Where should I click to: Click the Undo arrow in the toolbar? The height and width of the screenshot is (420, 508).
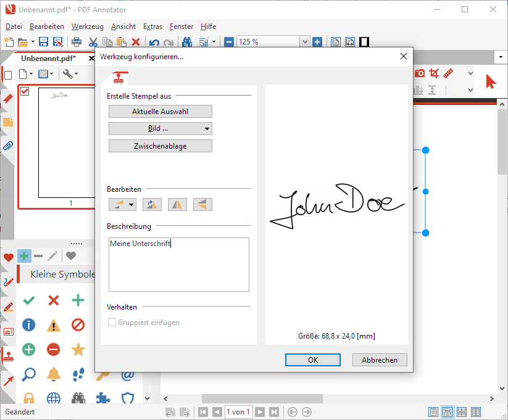(154, 42)
